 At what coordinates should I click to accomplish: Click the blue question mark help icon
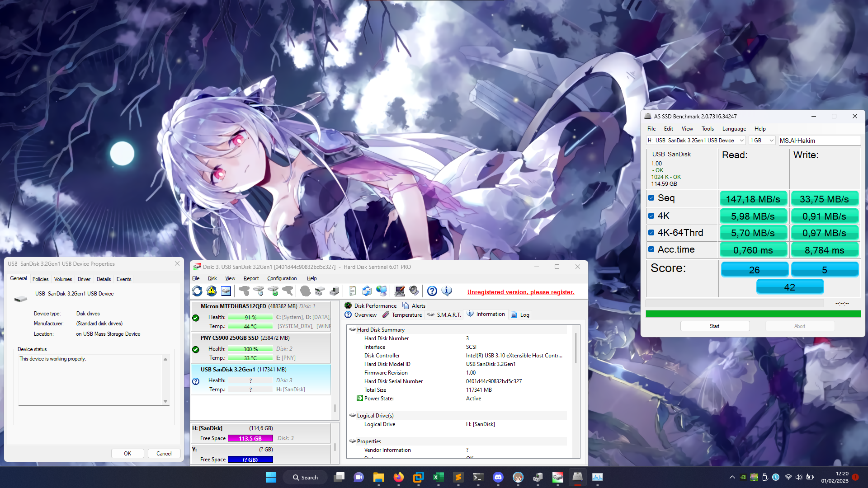432,291
